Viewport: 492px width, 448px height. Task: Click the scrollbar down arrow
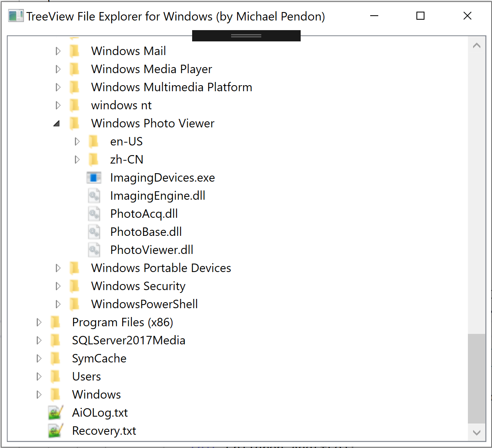[x=477, y=431]
